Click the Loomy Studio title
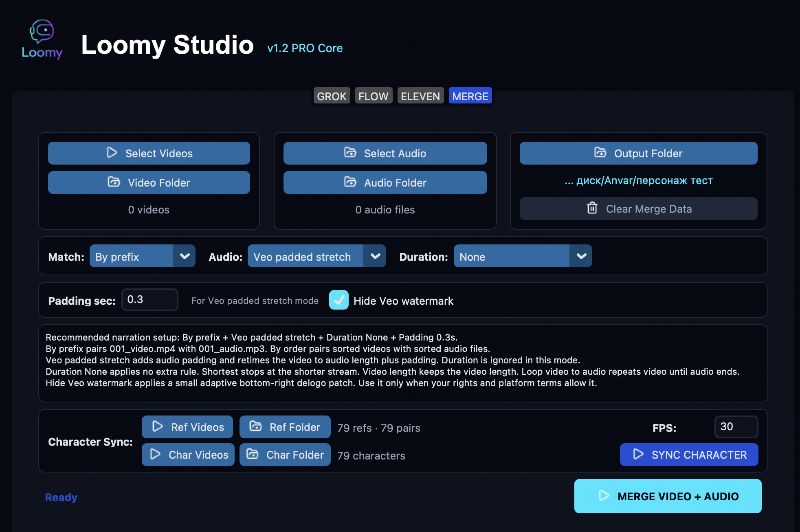 coord(167,45)
